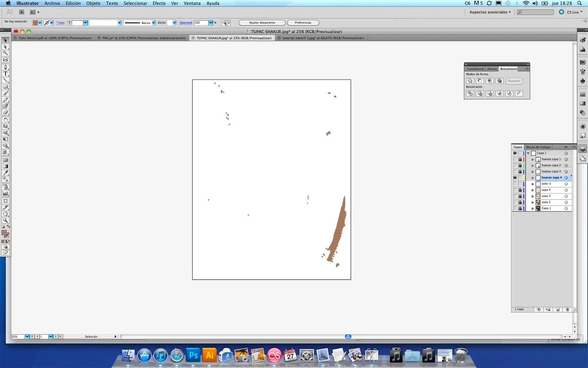Click Exclude shape mode icon
Screen dimensions: 588x368
(499, 81)
